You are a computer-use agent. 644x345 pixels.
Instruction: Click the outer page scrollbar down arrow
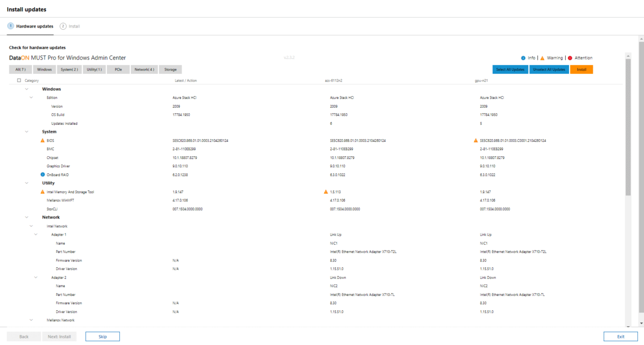pos(641,324)
